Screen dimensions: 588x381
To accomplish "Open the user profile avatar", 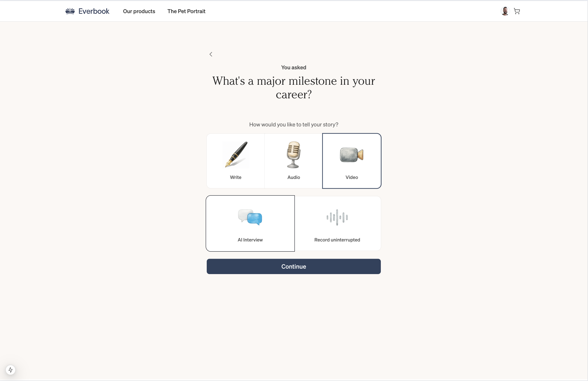I will (x=505, y=11).
